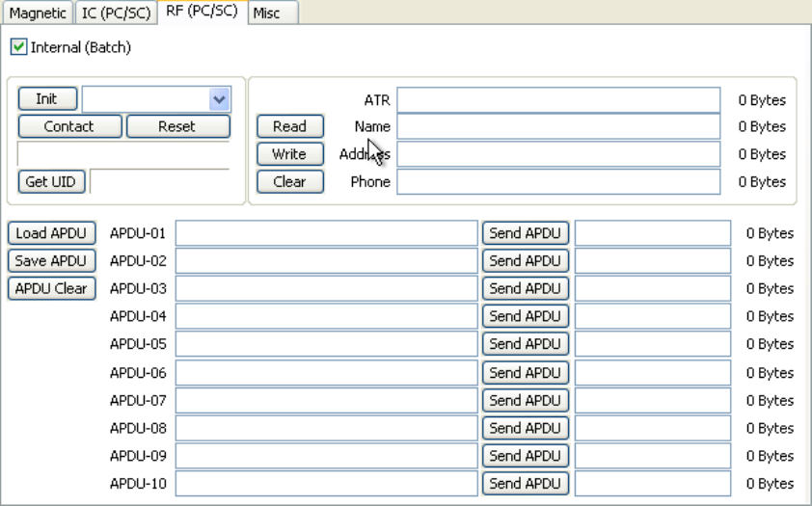
Task: Focus the APDU-07 response field
Action: [653, 400]
